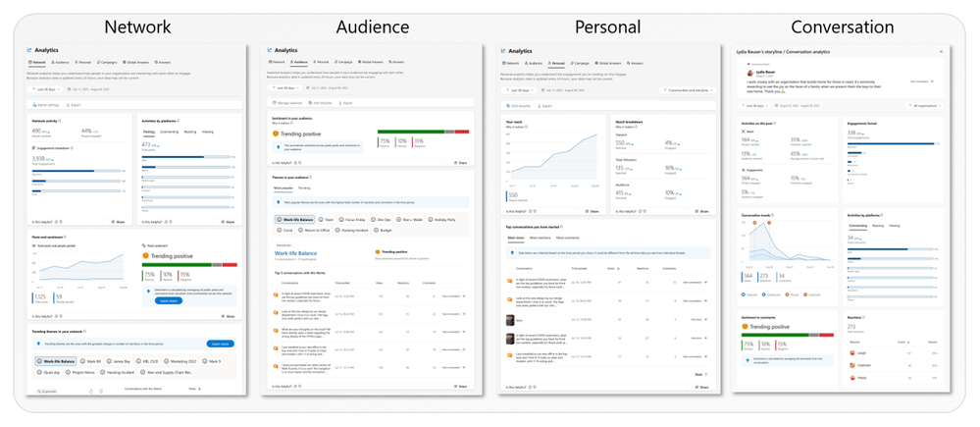Viewport: 980px width, 427px height.
Task: Click thumbs up icon in Posts and sentiment card
Action: coord(56,316)
